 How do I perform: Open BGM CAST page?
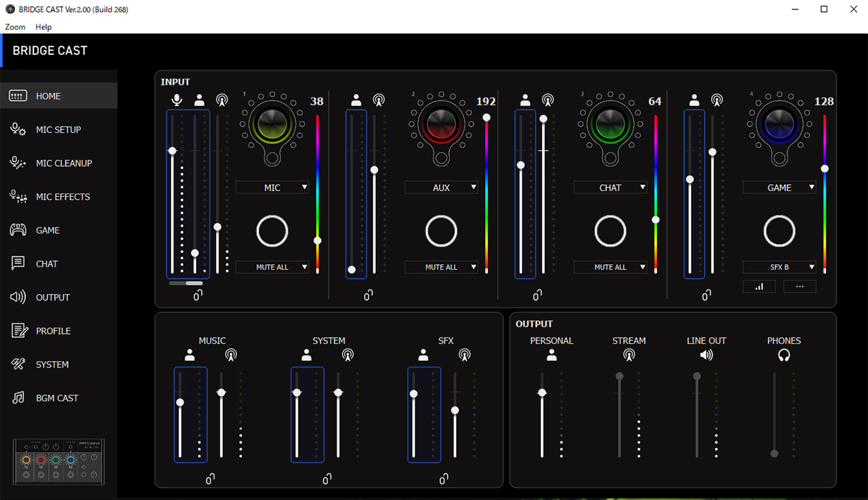[59, 398]
